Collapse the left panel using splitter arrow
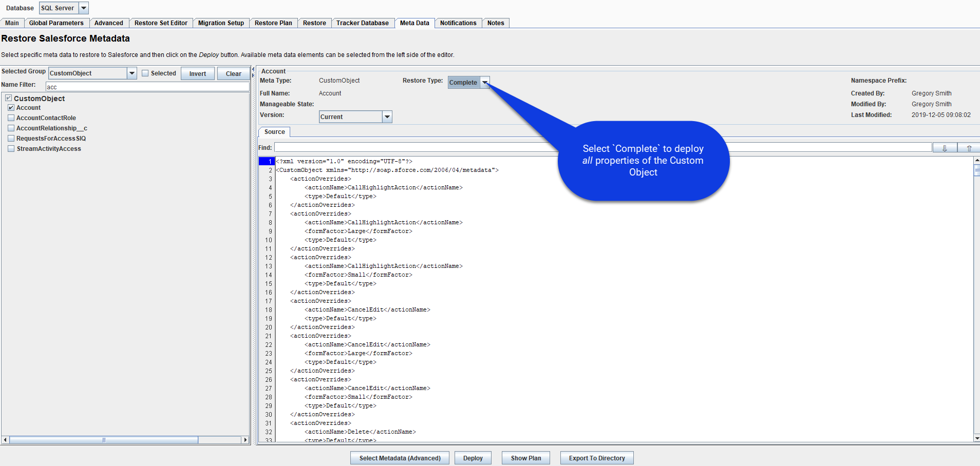This screenshot has width=980, height=466. coord(253,69)
